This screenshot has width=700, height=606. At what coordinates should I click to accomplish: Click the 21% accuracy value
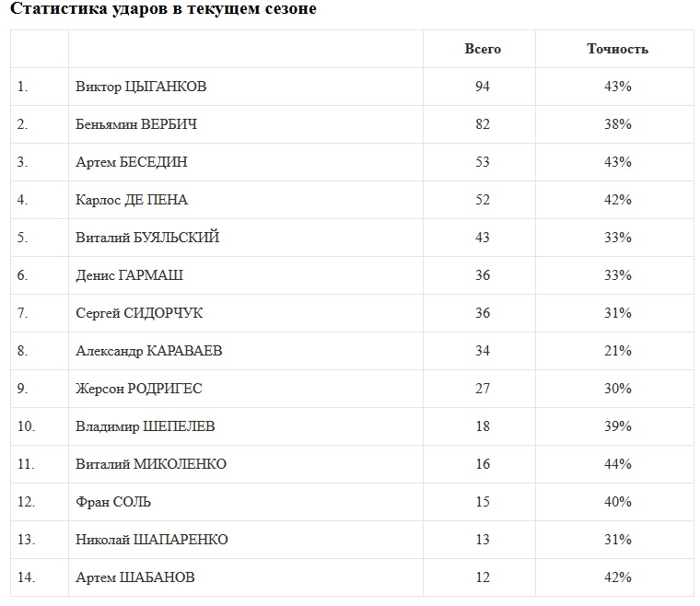pos(618,351)
